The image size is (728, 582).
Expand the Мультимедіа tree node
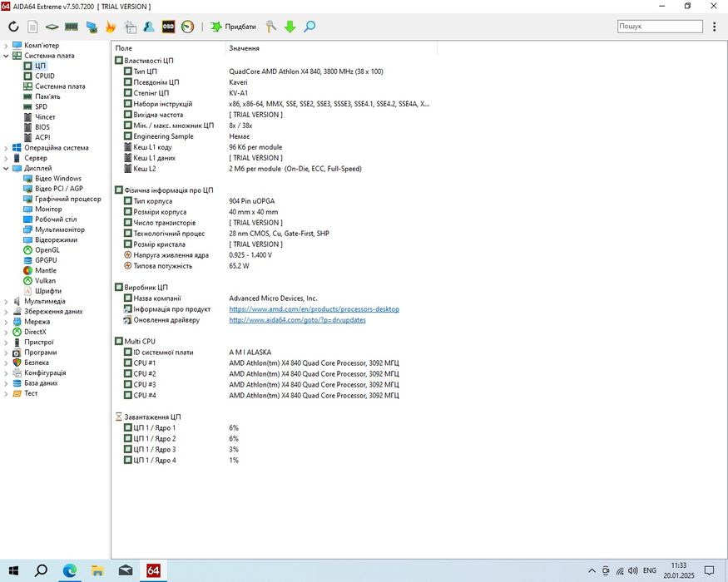[x=6, y=301]
